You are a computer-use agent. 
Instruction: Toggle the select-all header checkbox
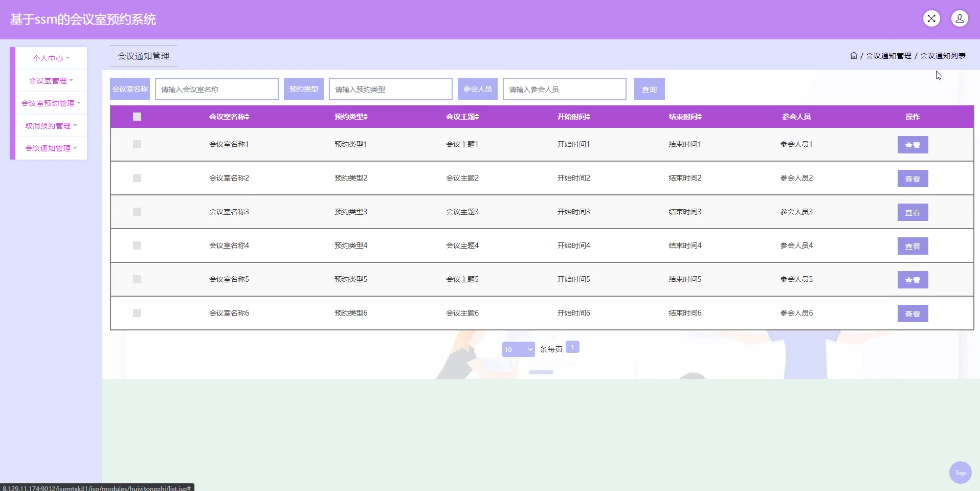tap(137, 117)
